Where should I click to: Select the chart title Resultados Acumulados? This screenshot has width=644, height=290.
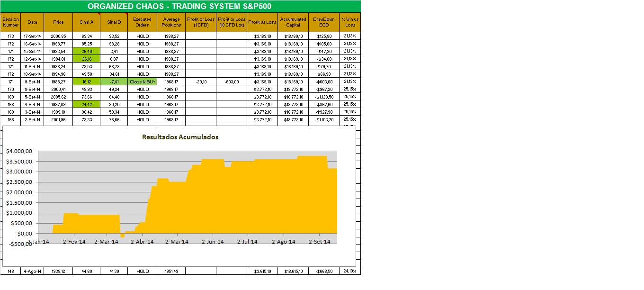click(180, 137)
